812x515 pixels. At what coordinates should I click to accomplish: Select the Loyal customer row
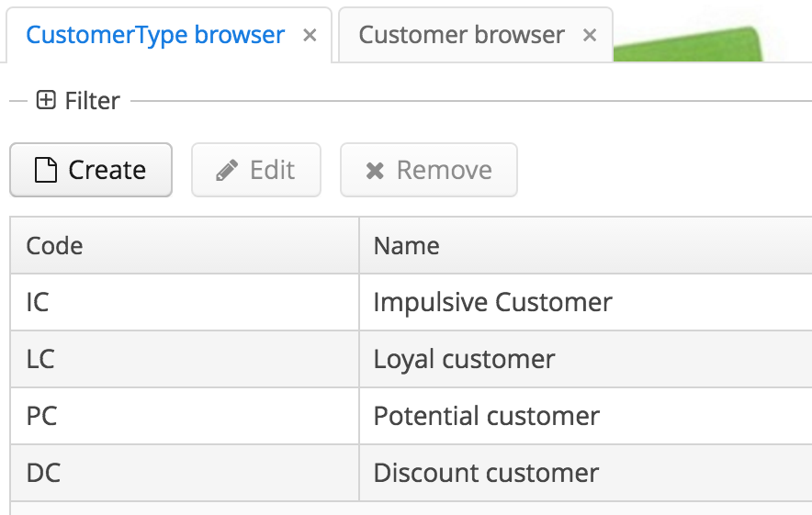tap(412, 359)
